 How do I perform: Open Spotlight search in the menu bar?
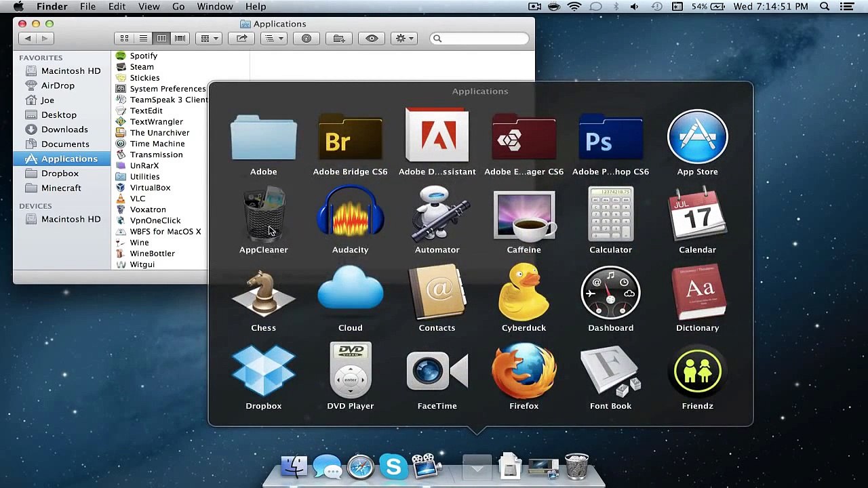[x=825, y=7]
